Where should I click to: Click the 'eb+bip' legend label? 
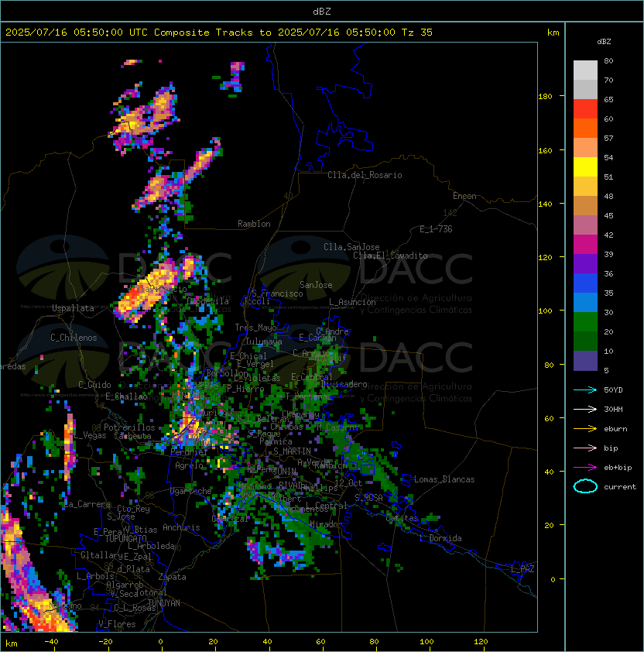point(618,468)
